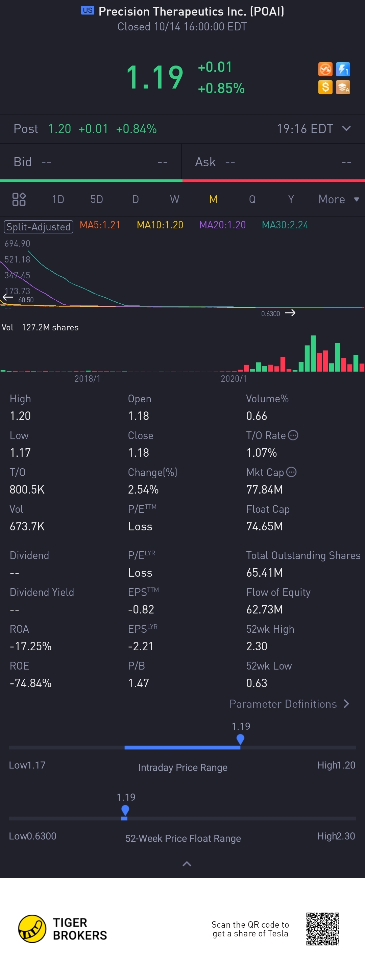
Task: Collapse the details panel with up chevron
Action: (x=187, y=864)
